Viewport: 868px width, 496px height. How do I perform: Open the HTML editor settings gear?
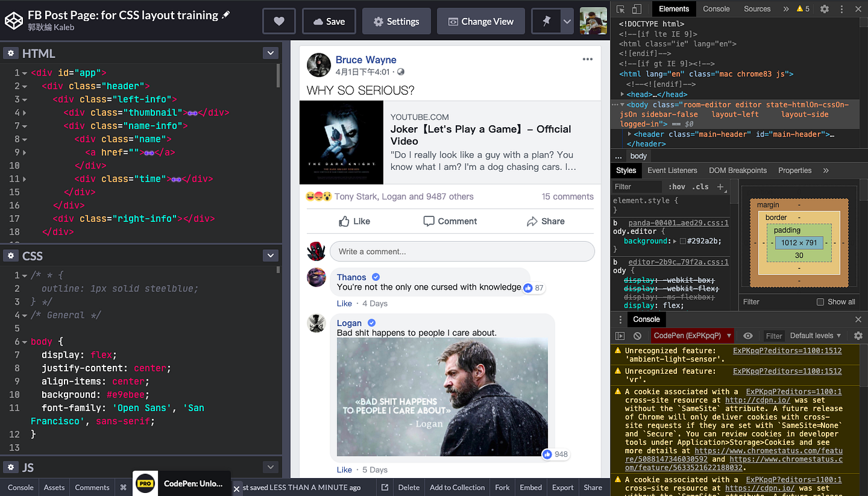[x=11, y=53]
